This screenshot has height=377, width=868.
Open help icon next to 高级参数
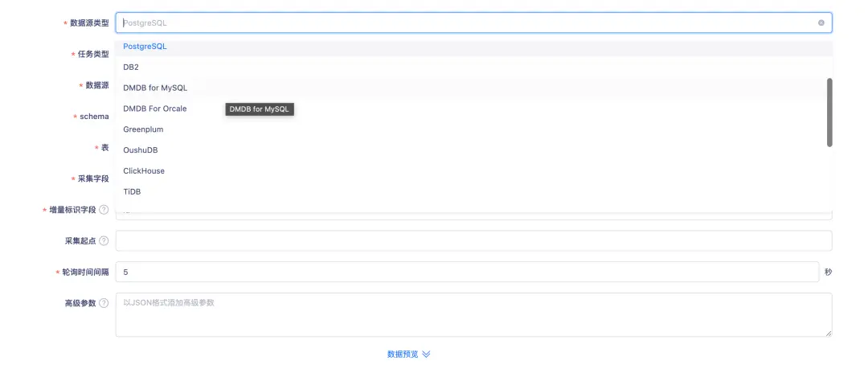[x=104, y=303]
